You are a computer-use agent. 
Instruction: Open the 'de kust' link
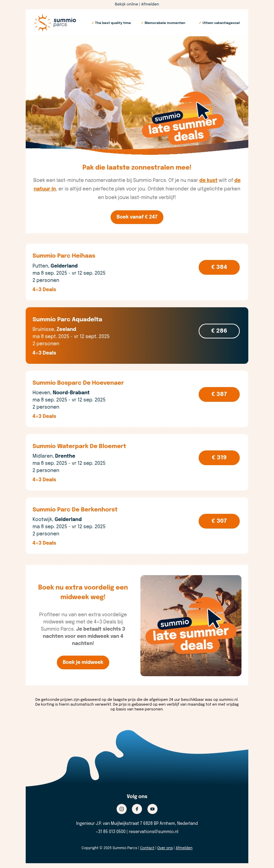pyautogui.click(x=208, y=180)
